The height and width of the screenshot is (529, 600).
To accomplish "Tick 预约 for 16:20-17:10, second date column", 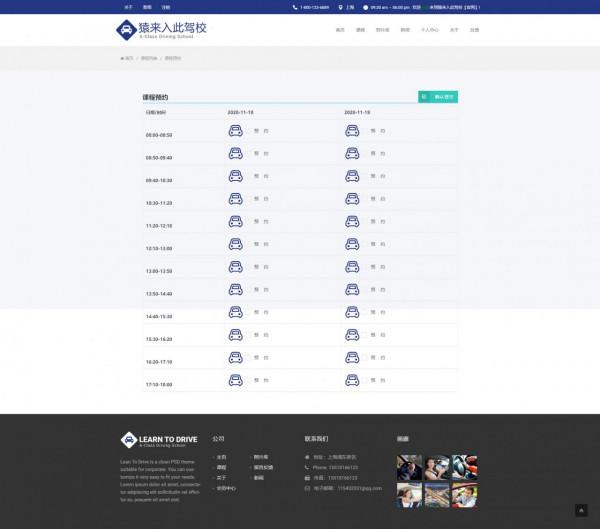I will click(x=365, y=358).
